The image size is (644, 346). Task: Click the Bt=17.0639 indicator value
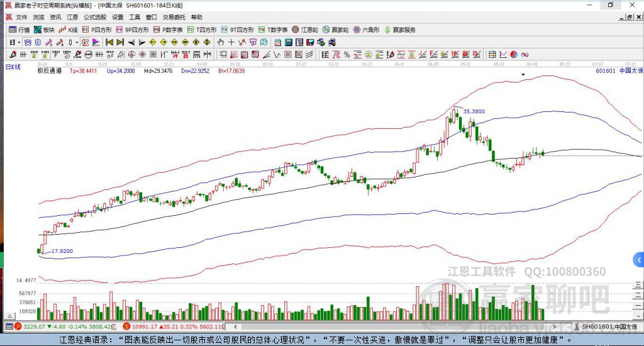click(x=231, y=70)
